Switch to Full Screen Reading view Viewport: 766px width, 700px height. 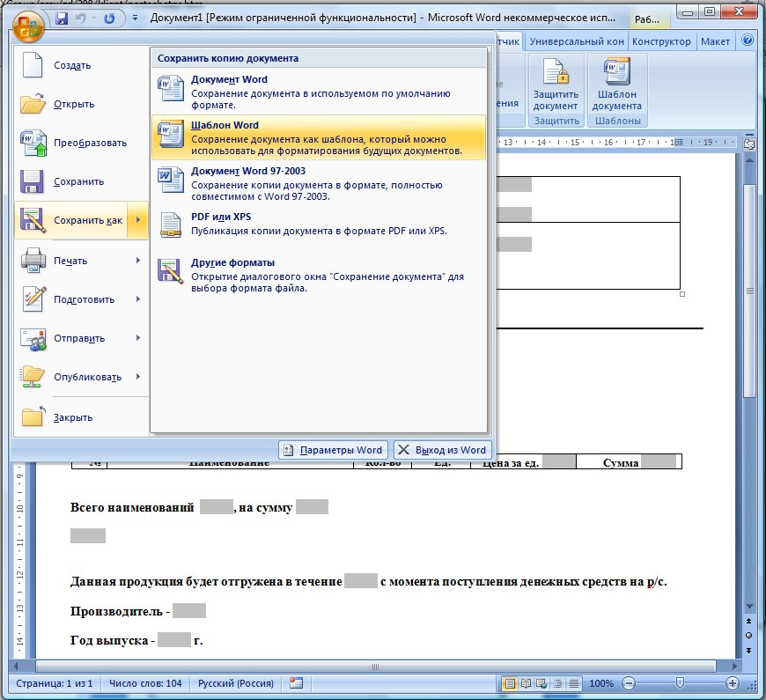click(526, 683)
